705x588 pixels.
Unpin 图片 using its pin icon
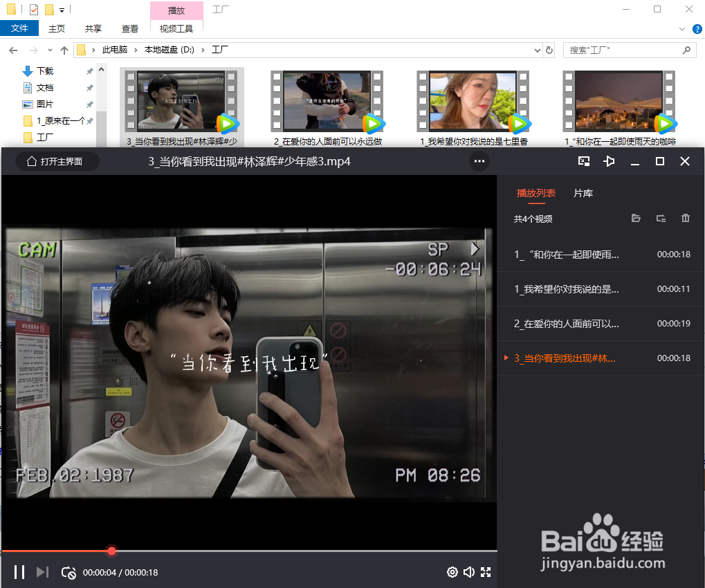(89, 104)
